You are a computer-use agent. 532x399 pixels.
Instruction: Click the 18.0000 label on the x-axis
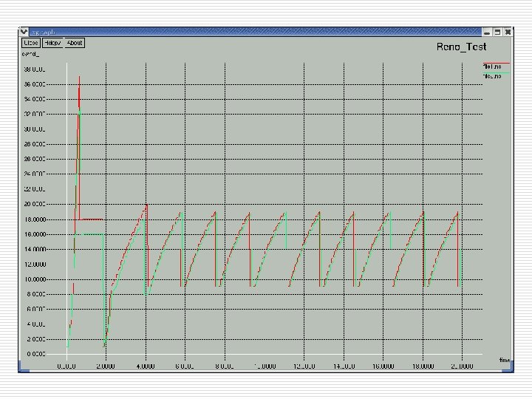423,366
